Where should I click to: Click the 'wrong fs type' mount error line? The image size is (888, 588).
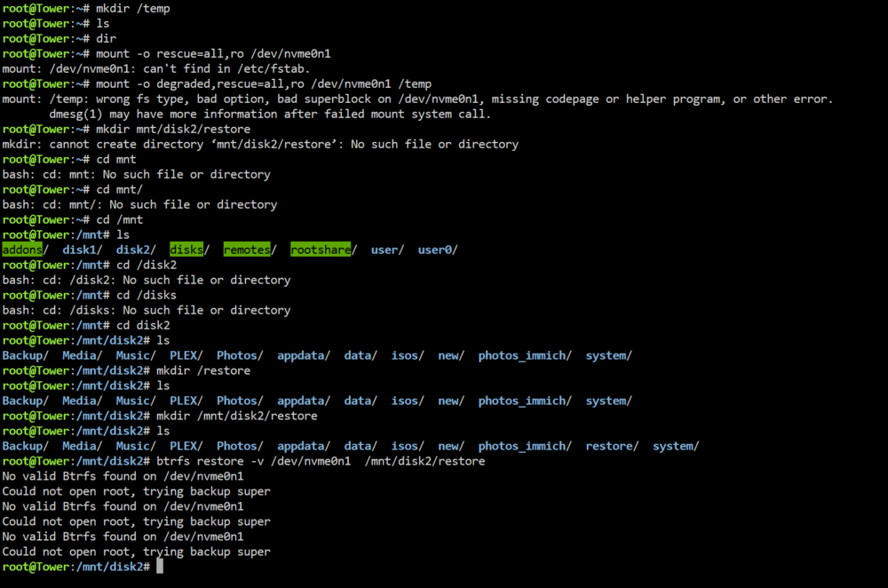417,99
